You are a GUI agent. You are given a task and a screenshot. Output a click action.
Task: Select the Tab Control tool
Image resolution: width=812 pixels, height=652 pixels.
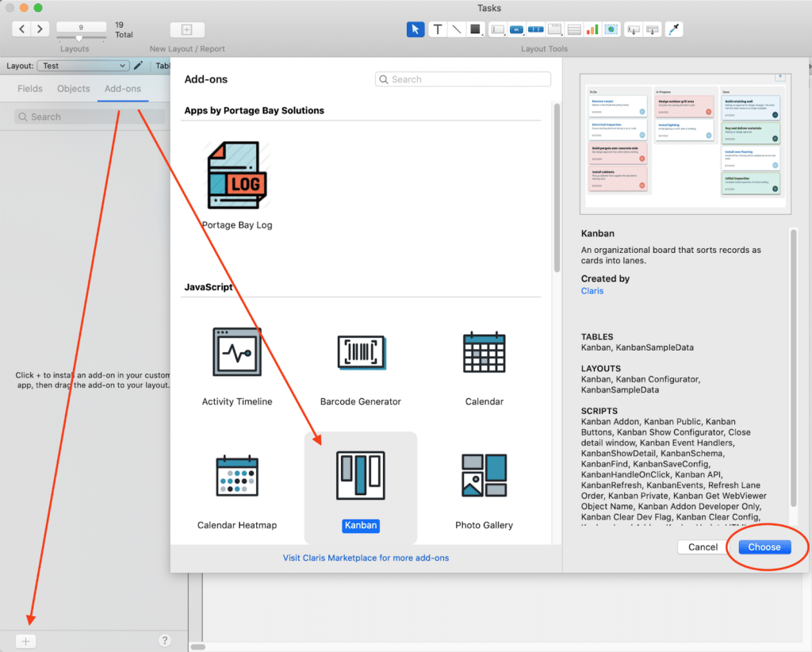point(554,29)
